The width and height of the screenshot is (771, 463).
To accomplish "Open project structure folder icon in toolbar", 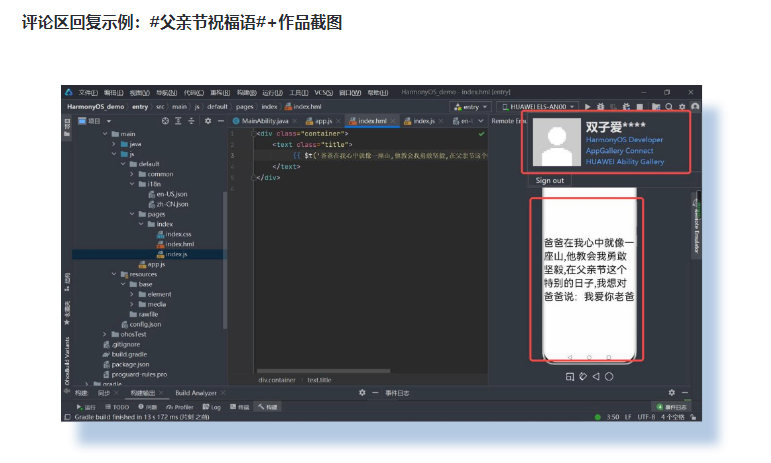I will [656, 107].
